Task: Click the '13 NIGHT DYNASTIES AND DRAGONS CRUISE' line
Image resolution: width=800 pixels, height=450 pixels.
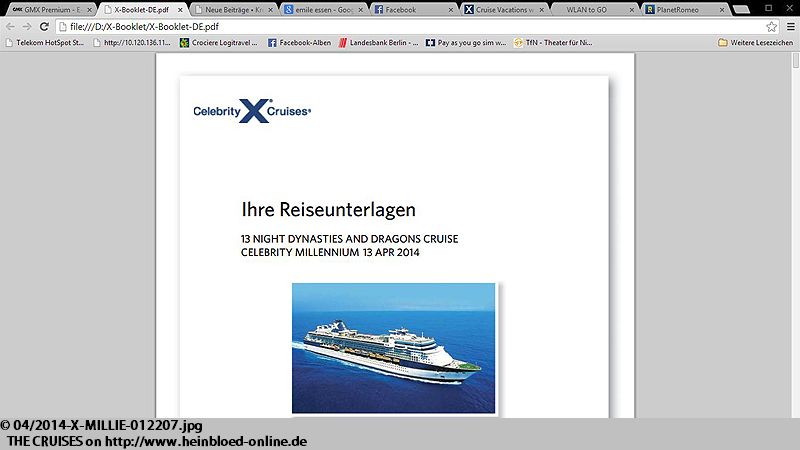Action: tap(349, 239)
